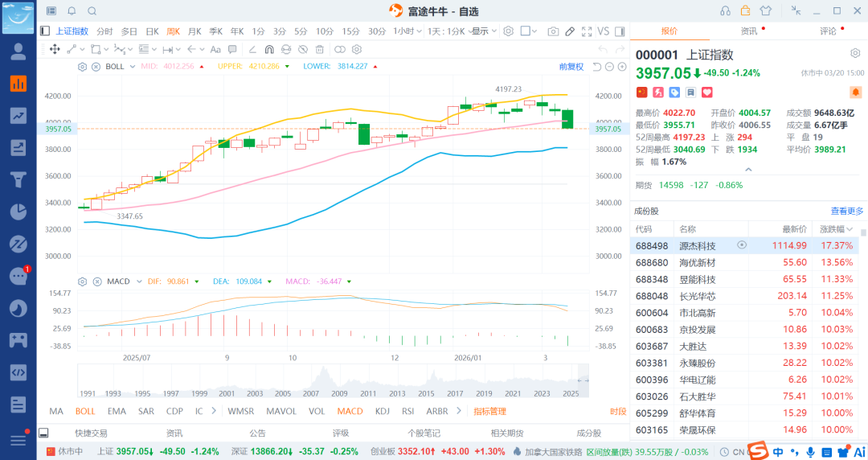Click the 前复权 adjustment button
This screenshot has width=868, height=460.
pyautogui.click(x=571, y=67)
